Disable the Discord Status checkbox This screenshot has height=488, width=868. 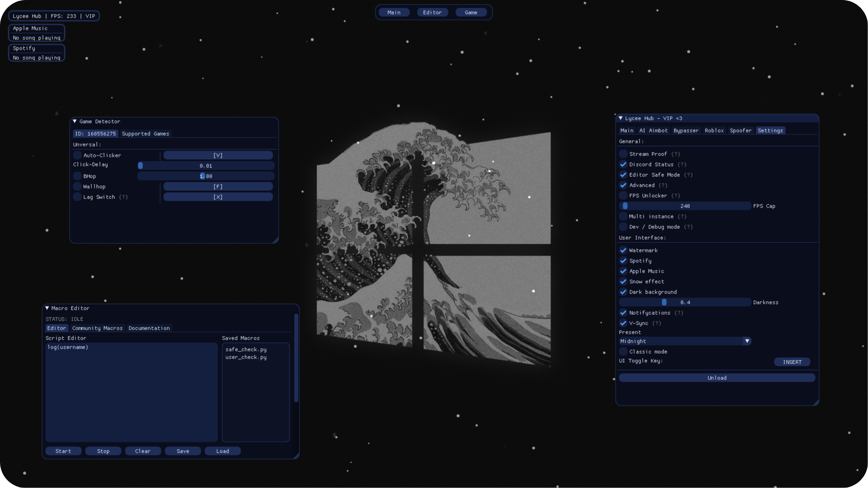(x=623, y=164)
